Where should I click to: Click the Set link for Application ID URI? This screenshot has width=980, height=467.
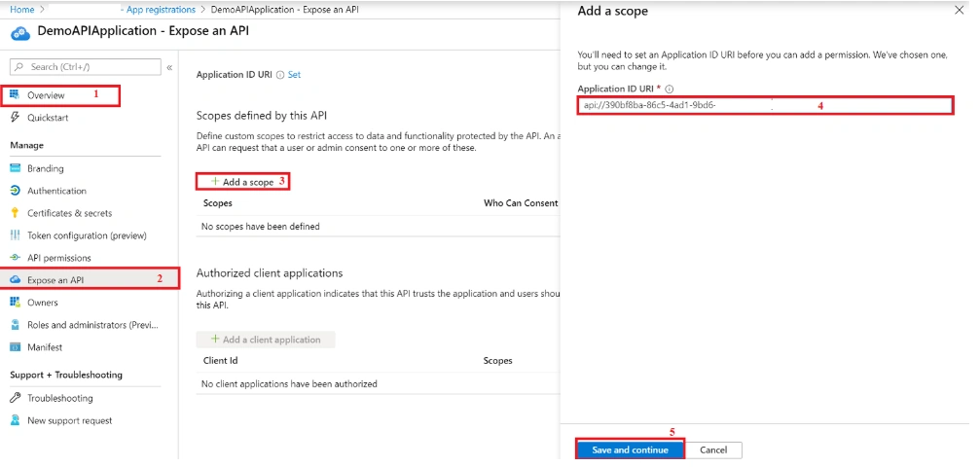click(294, 74)
